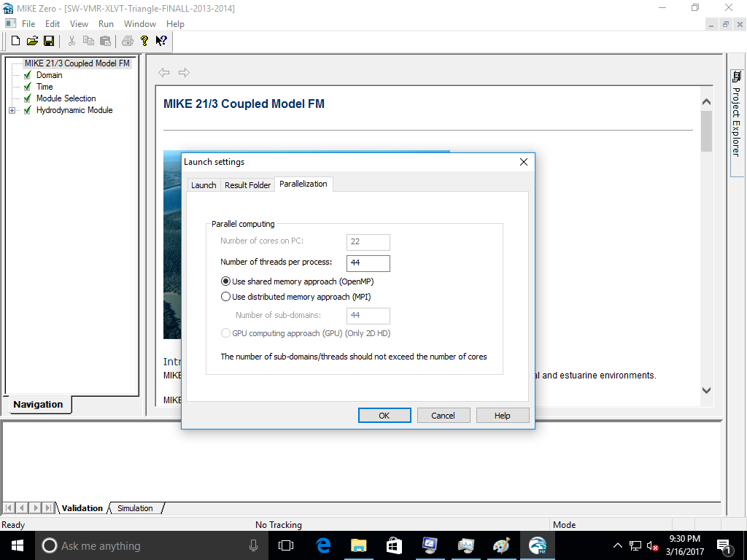The height and width of the screenshot is (560, 747).
Task: Open the Edit menu
Action: pos(53,24)
